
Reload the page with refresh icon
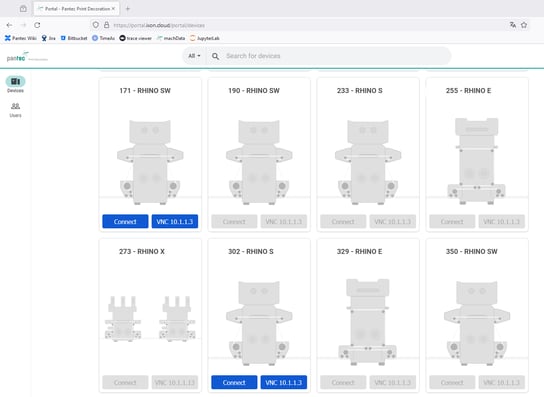(x=37, y=25)
